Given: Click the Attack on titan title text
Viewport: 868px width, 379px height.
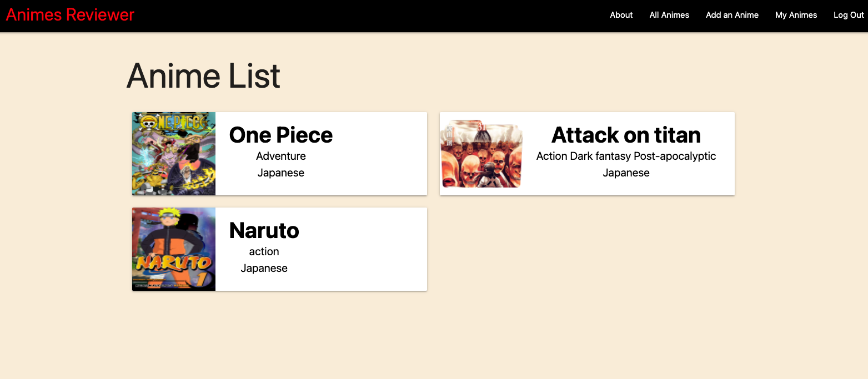Looking at the screenshot, I should 625,135.
